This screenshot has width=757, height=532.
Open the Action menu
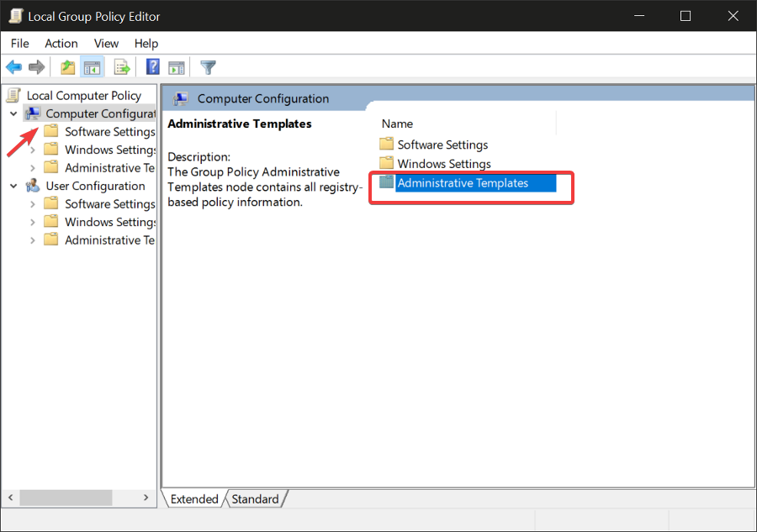[x=61, y=44]
